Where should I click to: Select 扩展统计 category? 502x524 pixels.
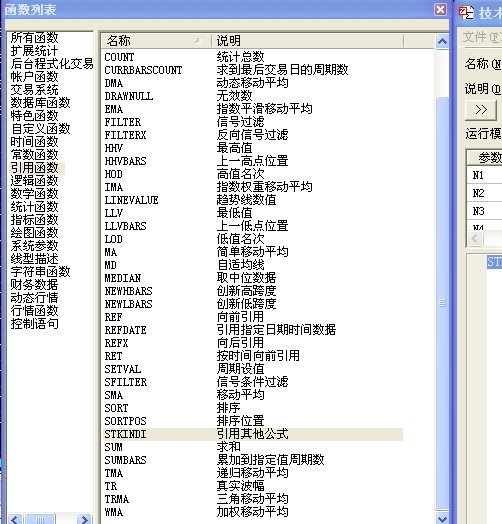pyautogui.click(x=34, y=50)
